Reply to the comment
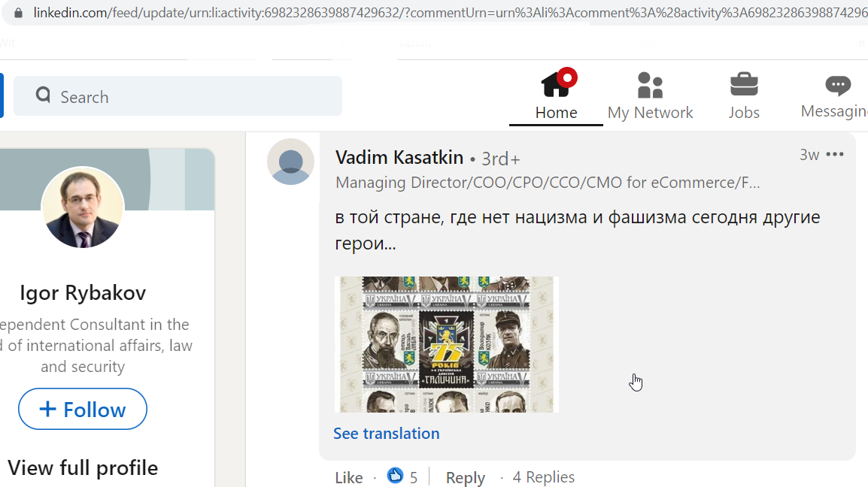 pos(466,477)
